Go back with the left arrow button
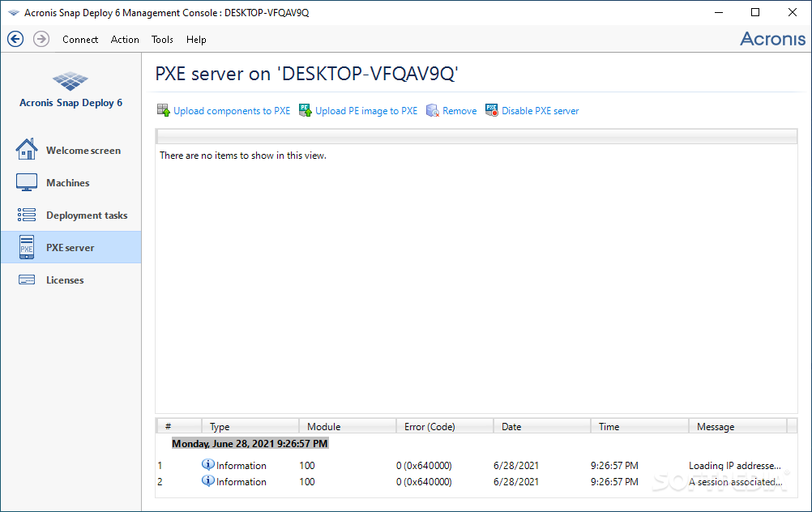 (x=15, y=39)
